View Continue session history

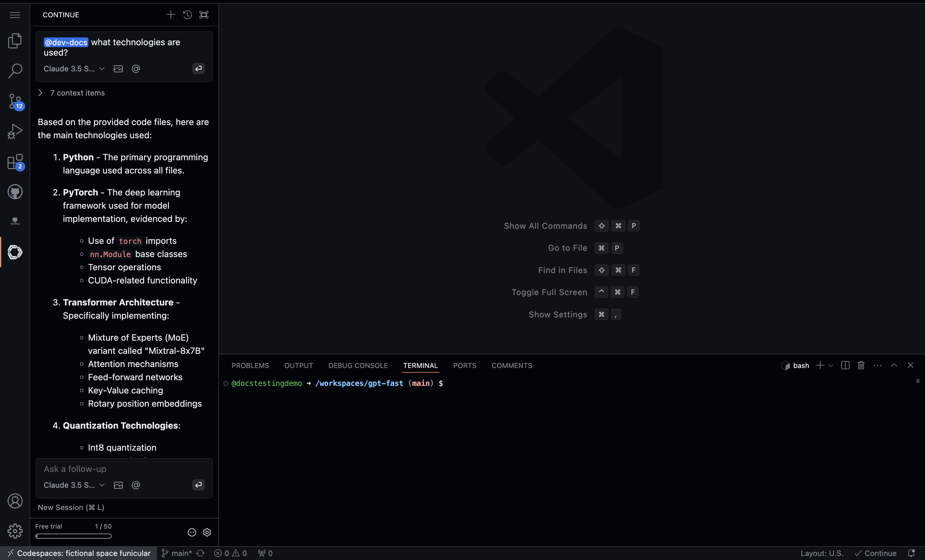coord(187,15)
